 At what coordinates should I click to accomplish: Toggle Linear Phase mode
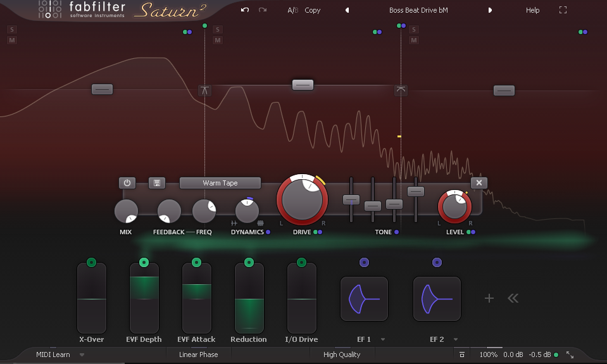pyautogui.click(x=199, y=355)
